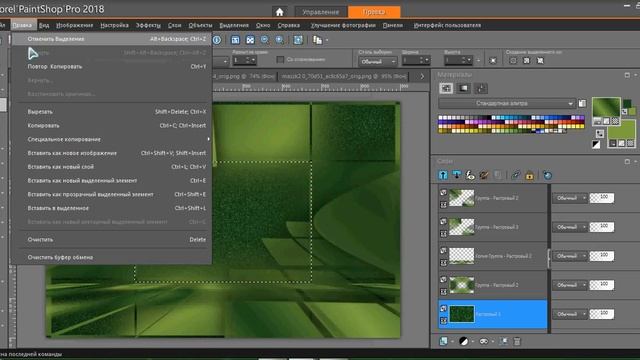Reset materials to black and white
The width and height of the screenshot is (640, 360).
coord(596,144)
